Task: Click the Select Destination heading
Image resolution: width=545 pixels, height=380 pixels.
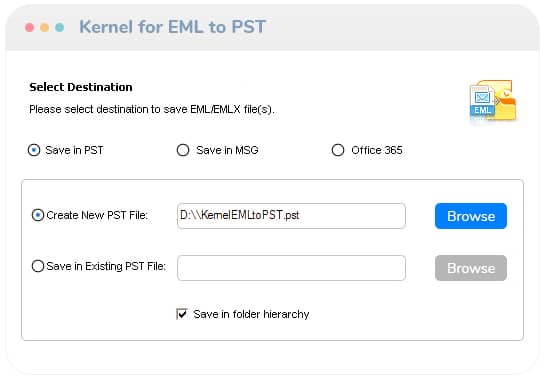Action: point(81,87)
